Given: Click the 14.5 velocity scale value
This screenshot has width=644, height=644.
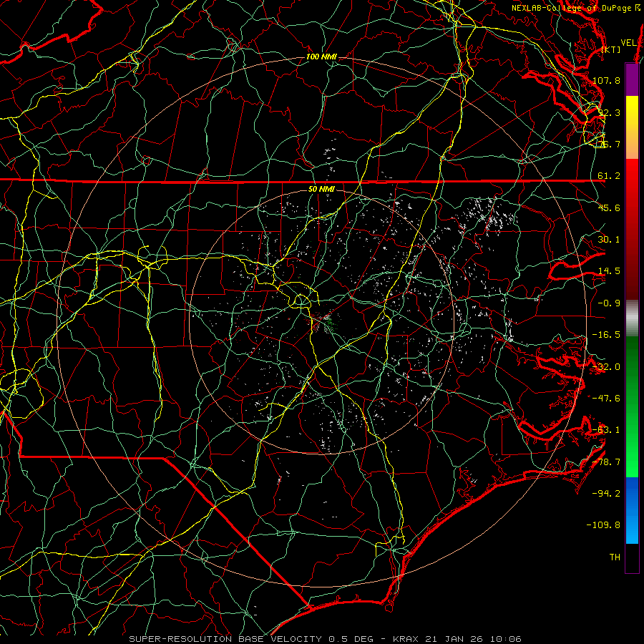Looking at the screenshot, I should 609,271.
